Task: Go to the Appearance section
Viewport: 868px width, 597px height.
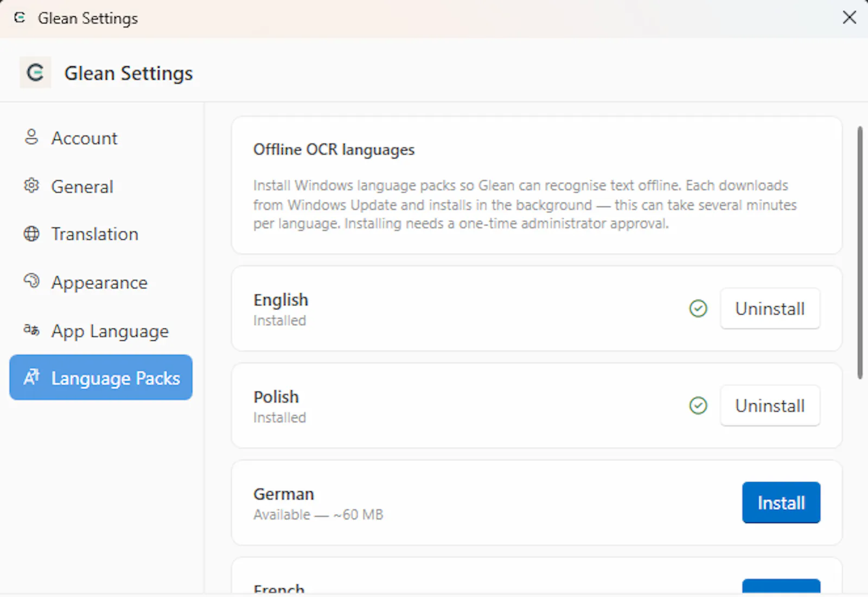Action: (x=101, y=282)
